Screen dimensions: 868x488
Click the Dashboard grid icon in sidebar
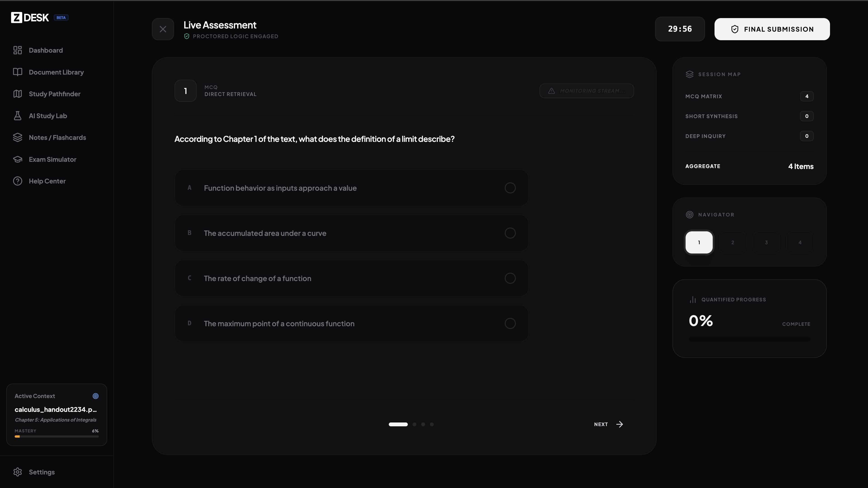(x=18, y=50)
